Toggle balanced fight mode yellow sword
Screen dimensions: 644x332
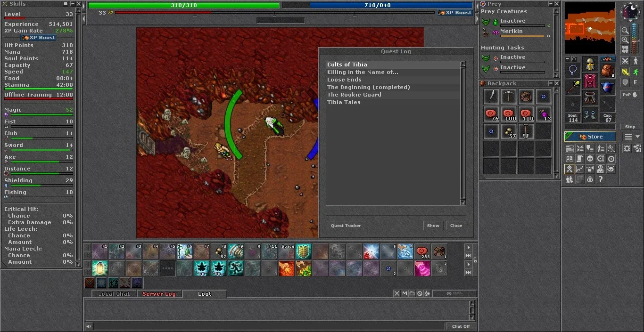point(625,72)
